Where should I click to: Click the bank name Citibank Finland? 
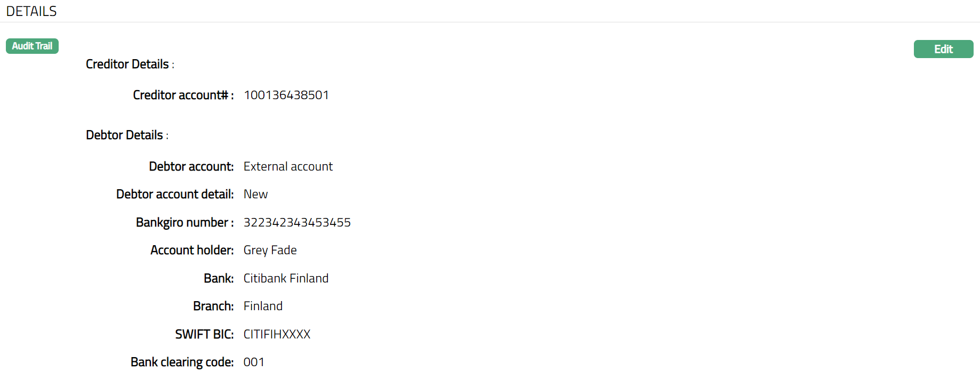[x=286, y=279]
